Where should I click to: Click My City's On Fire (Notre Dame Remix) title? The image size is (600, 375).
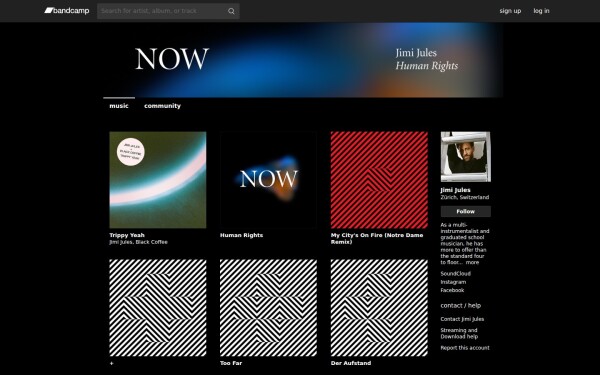click(377, 238)
